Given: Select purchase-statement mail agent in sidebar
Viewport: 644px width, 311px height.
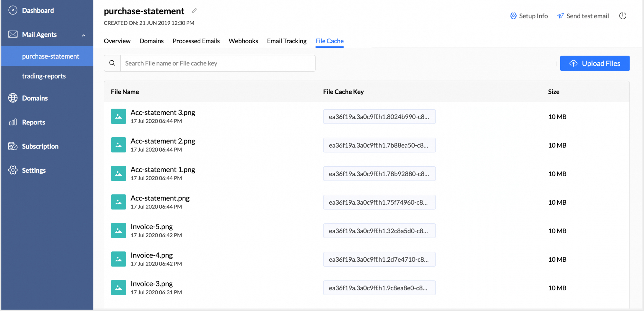Looking at the screenshot, I should coord(51,56).
